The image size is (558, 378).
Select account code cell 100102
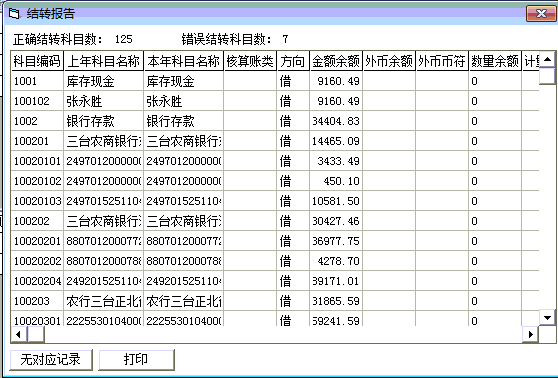pos(37,101)
